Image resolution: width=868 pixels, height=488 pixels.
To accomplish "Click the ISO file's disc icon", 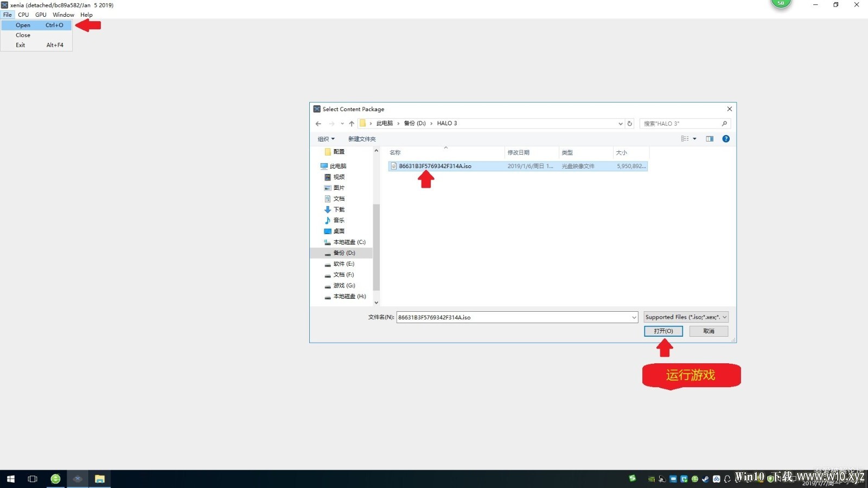I will tap(394, 166).
